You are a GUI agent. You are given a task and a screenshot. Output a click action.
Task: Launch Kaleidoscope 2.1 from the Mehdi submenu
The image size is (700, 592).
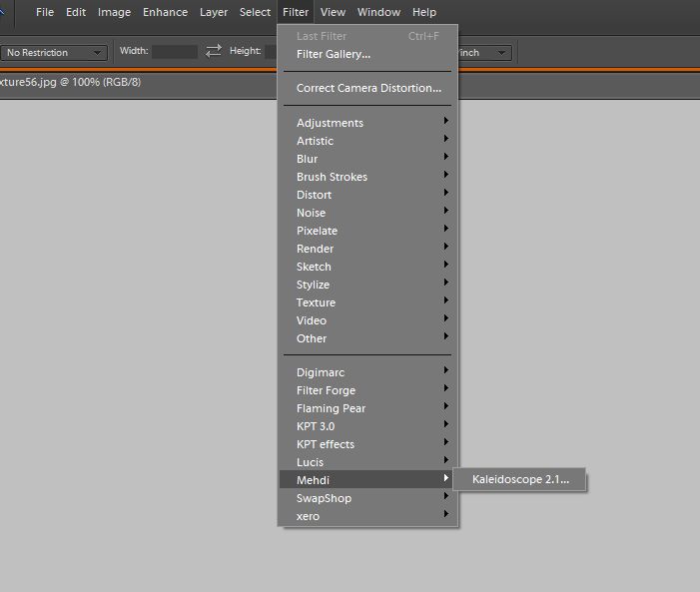pyautogui.click(x=520, y=480)
